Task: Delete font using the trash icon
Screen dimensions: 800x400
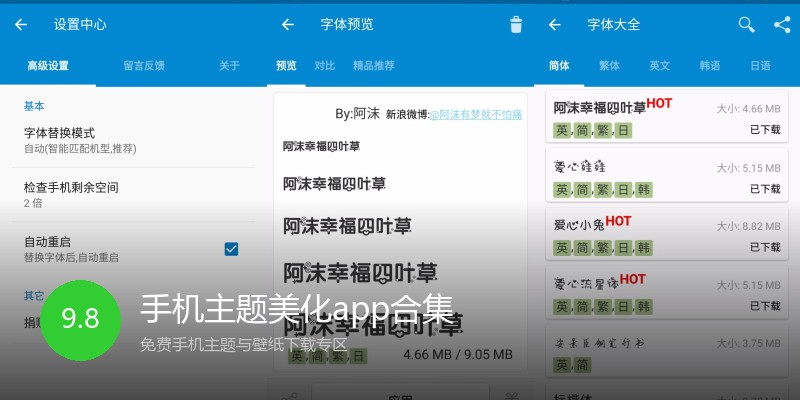Action: tap(516, 24)
